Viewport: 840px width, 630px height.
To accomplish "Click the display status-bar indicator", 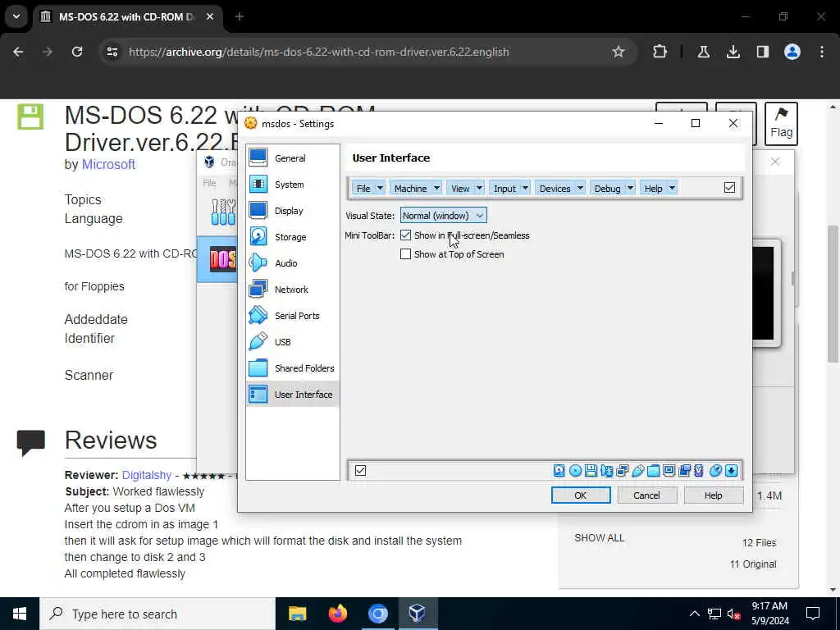I will 669,470.
